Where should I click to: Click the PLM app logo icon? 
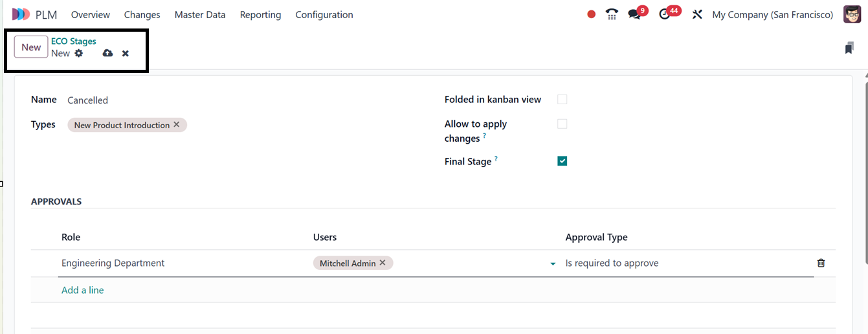pos(21,14)
